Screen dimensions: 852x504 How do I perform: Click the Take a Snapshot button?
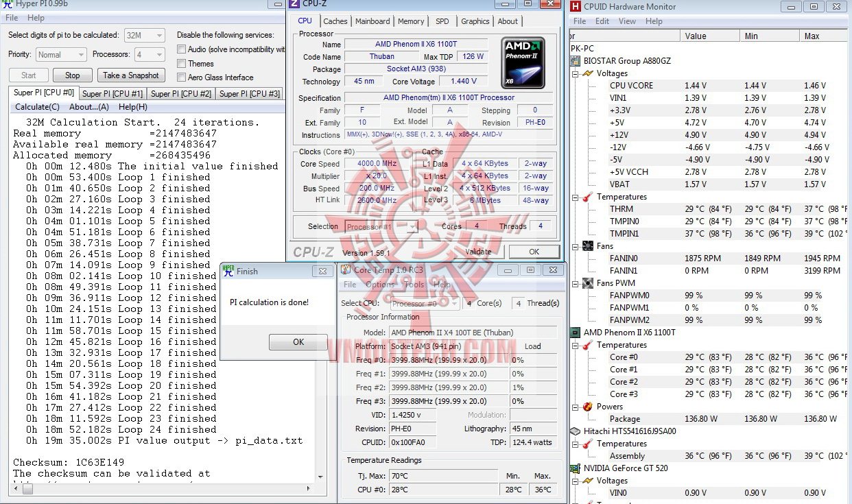(x=131, y=75)
